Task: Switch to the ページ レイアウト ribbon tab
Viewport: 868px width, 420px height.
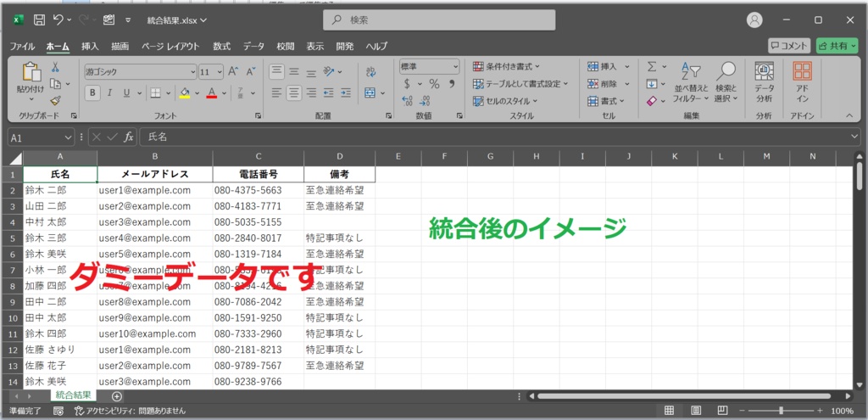Action: pyautogui.click(x=170, y=47)
